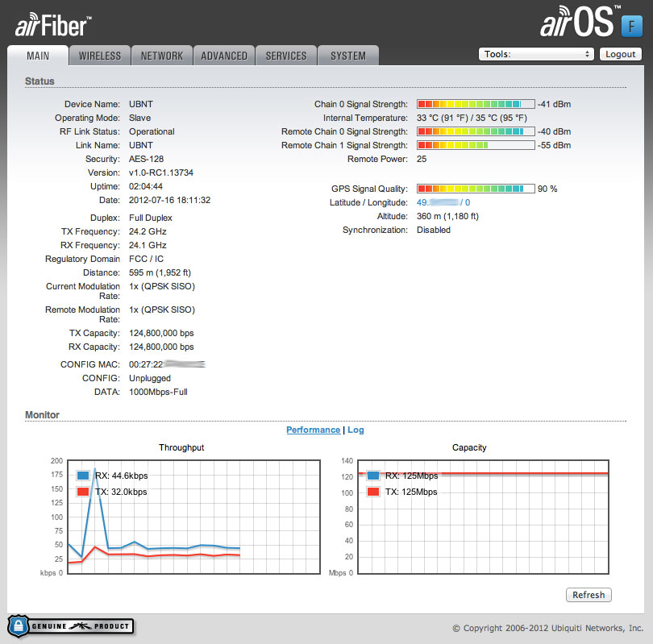653x644 pixels.
Task: Click the TX Frequency value 24.2 GHz
Action: [148, 231]
